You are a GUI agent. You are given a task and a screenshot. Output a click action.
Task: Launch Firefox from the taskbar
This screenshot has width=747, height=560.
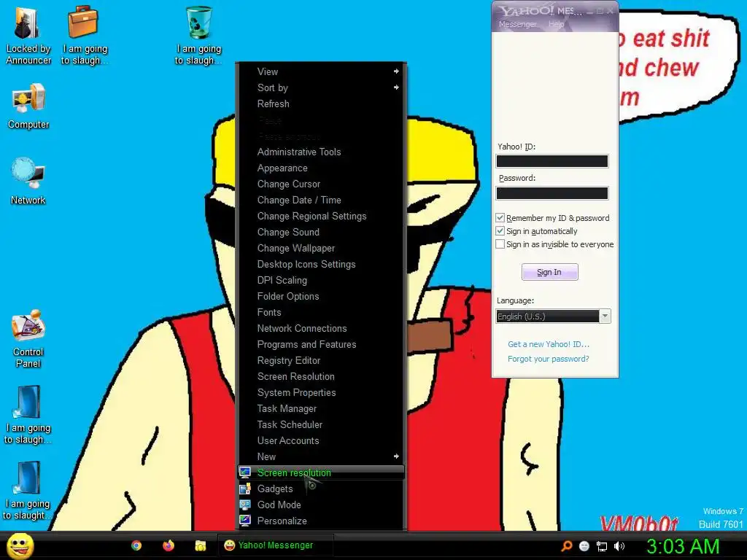pos(169,545)
